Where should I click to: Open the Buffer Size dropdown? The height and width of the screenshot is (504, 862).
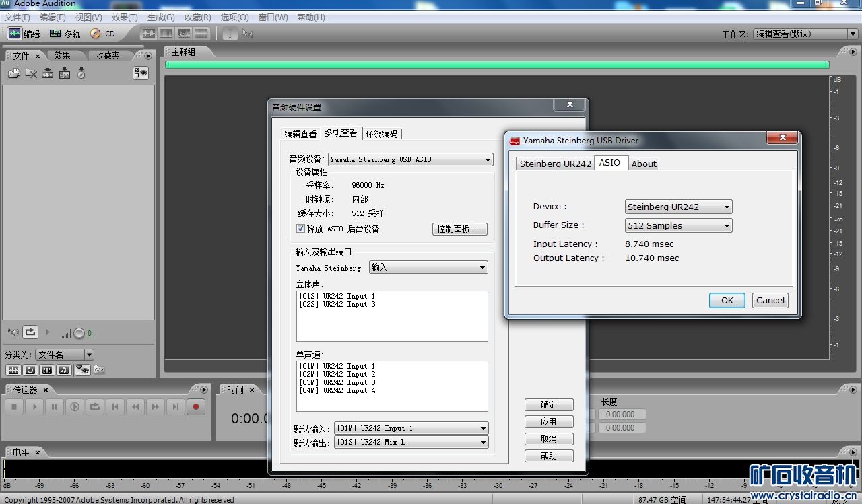click(x=678, y=226)
